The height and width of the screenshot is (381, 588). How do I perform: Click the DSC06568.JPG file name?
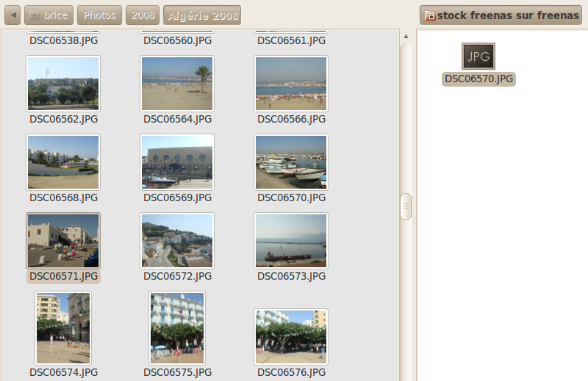[x=64, y=197]
